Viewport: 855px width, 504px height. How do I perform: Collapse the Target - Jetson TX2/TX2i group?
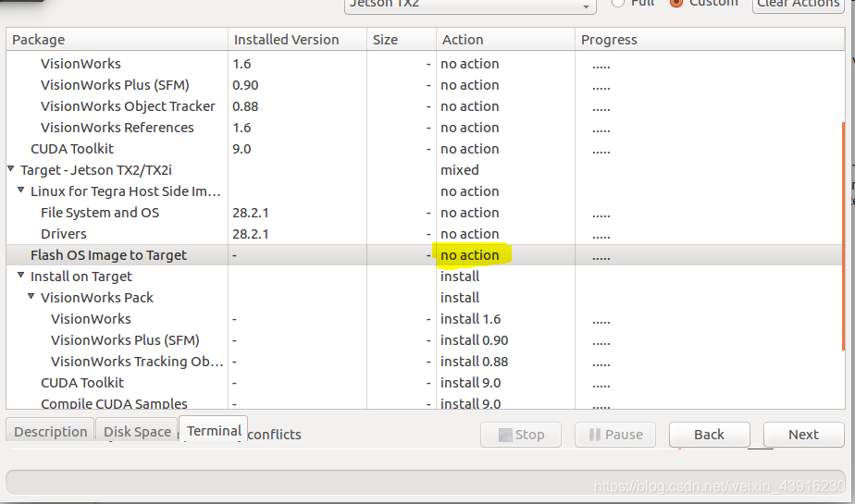coord(11,169)
